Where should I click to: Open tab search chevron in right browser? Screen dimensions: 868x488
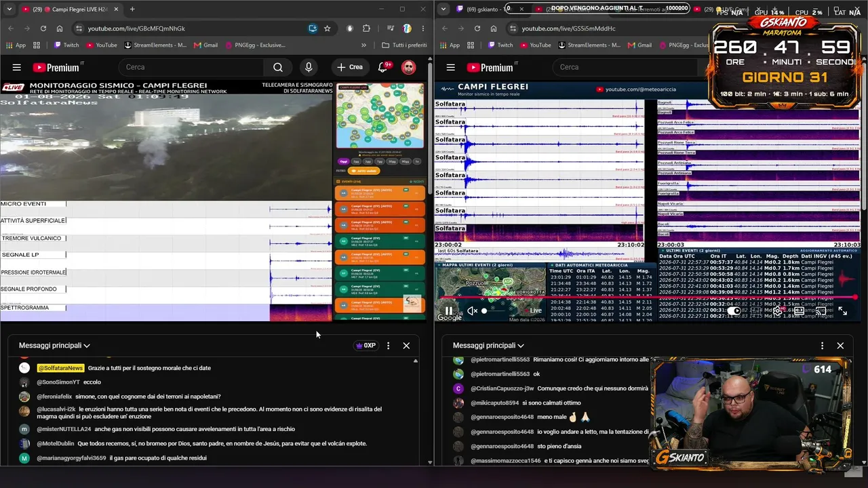click(x=443, y=9)
